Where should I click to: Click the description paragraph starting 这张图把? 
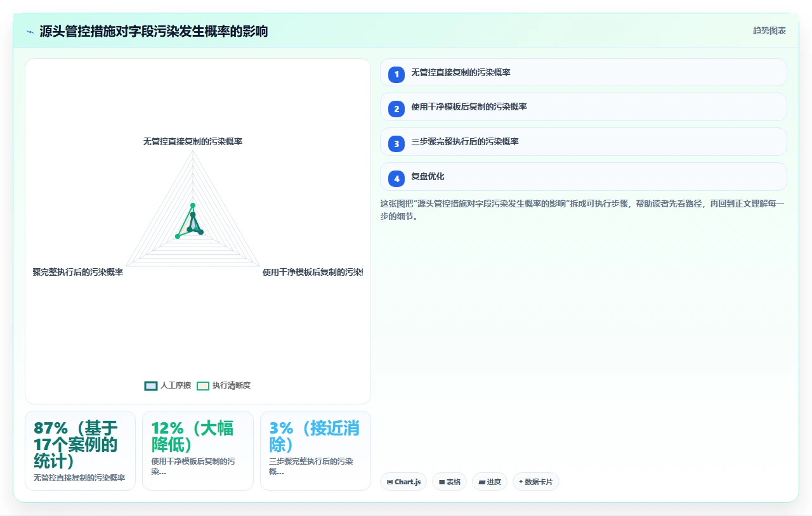582,210
